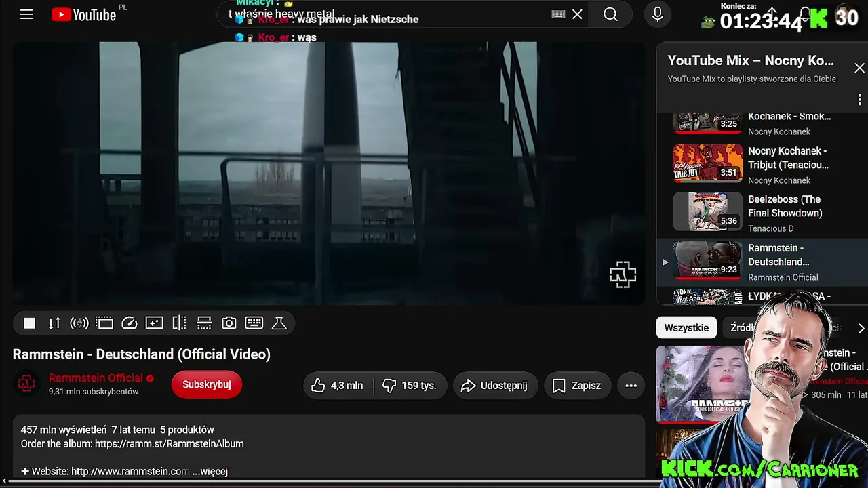
Task: Open the playlist three-dot options menu
Action: [x=859, y=100]
